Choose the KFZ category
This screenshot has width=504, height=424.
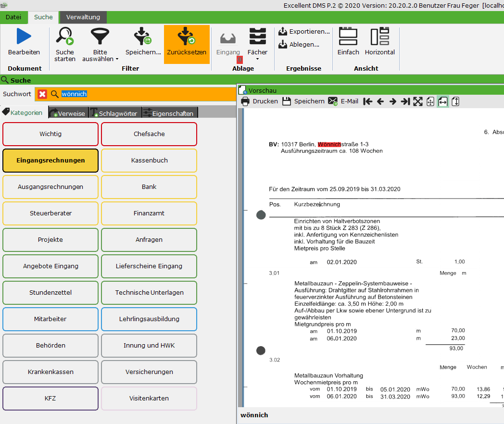50,399
